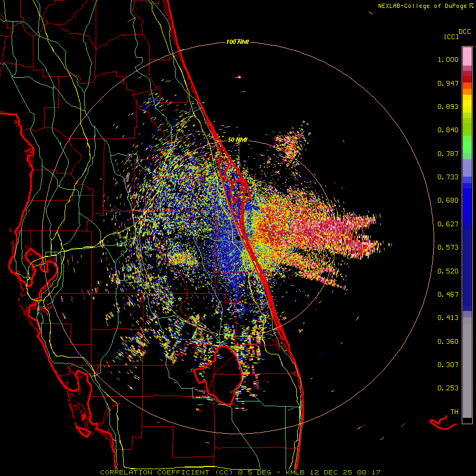Click the 0.413 color scale value
Screen dimensions: 476x476
click(448, 318)
